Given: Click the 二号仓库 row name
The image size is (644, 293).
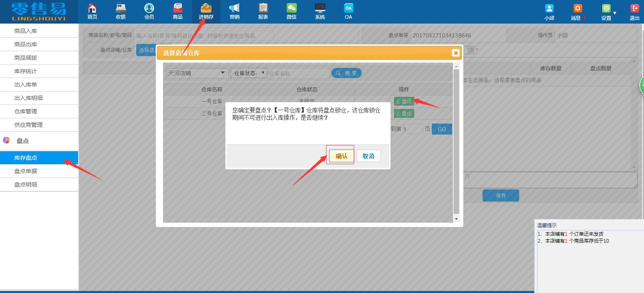Looking at the screenshot, I should click(x=212, y=113).
